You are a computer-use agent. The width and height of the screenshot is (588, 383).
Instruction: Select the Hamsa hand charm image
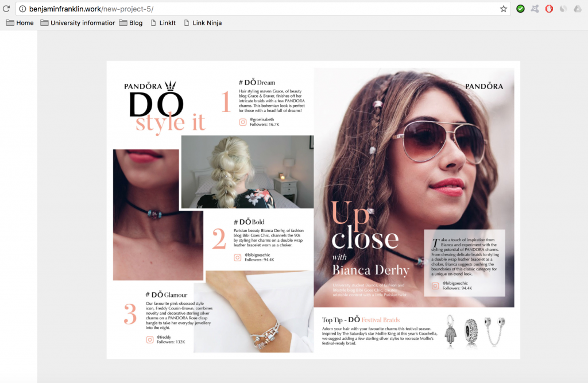tap(450, 332)
